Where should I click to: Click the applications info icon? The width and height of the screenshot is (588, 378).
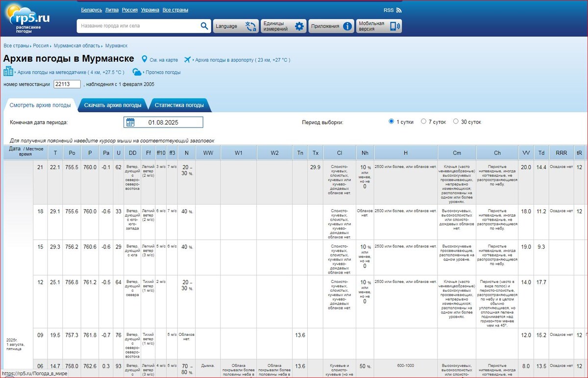(x=347, y=26)
